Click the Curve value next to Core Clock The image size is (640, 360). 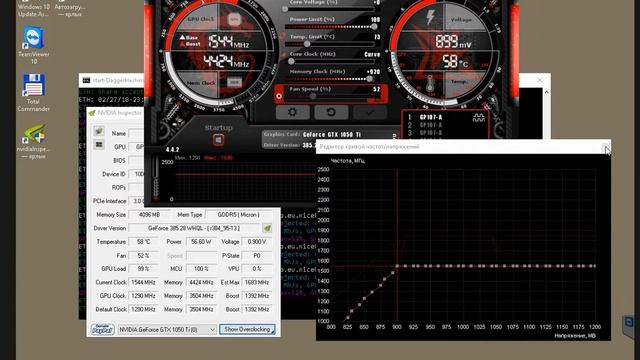coord(372,54)
